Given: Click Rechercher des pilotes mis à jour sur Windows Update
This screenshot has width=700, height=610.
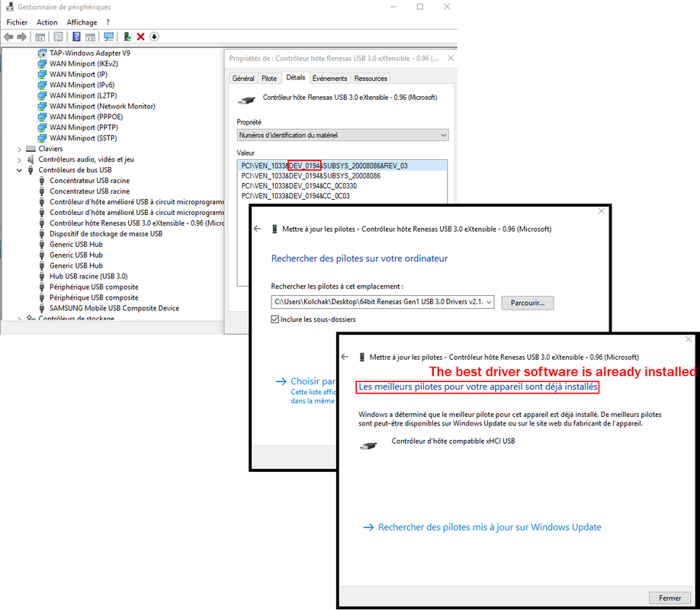Looking at the screenshot, I should point(490,528).
